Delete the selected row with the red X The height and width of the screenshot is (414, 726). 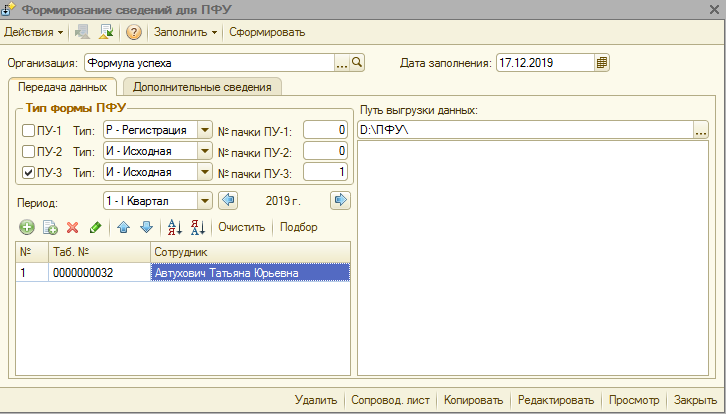(72, 227)
